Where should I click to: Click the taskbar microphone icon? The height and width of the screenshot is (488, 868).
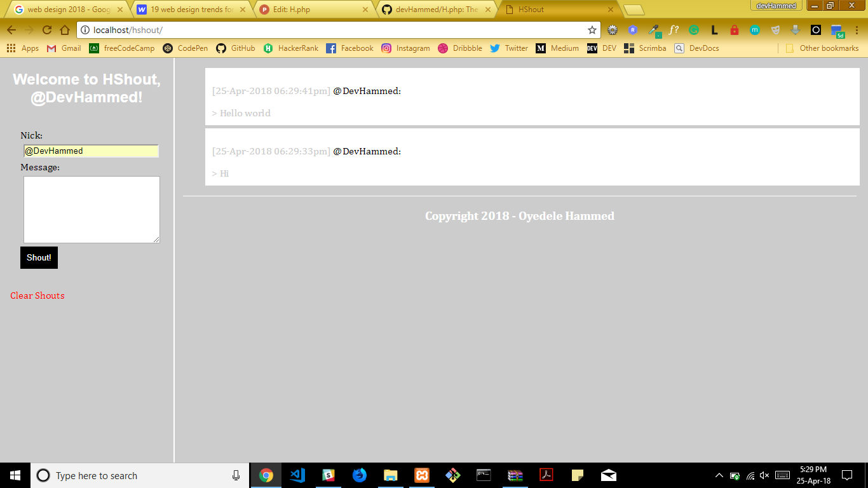236,475
